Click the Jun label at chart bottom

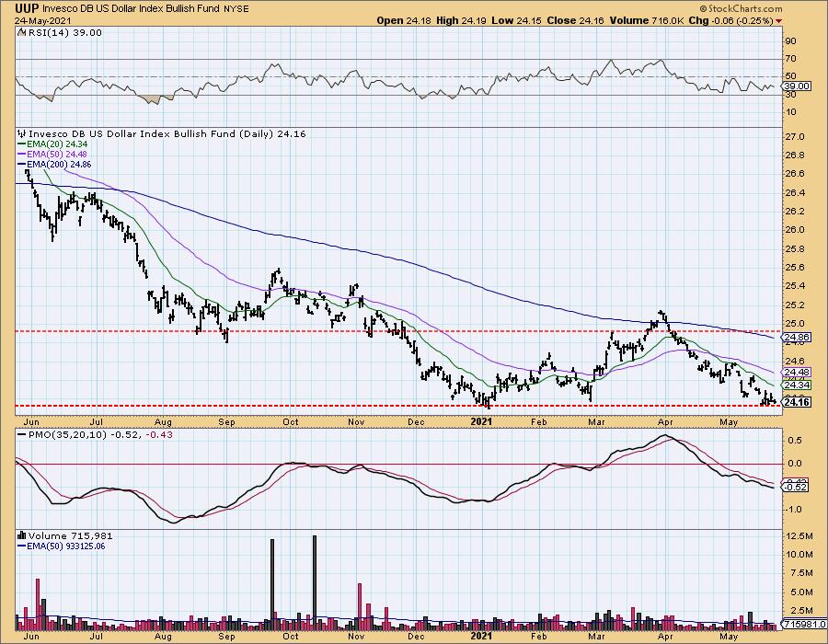[31, 636]
